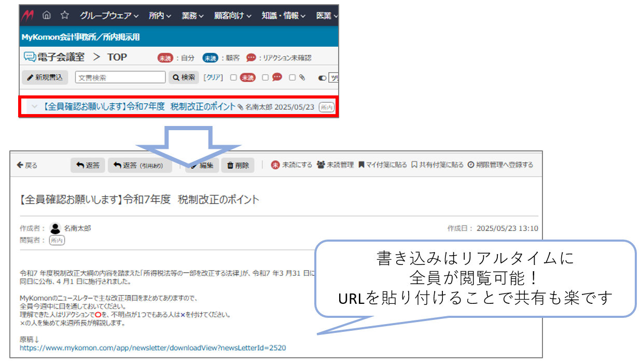Click マイ付箋に貼る bookmark icon
This screenshot has width=641, height=364.
tap(361, 165)
